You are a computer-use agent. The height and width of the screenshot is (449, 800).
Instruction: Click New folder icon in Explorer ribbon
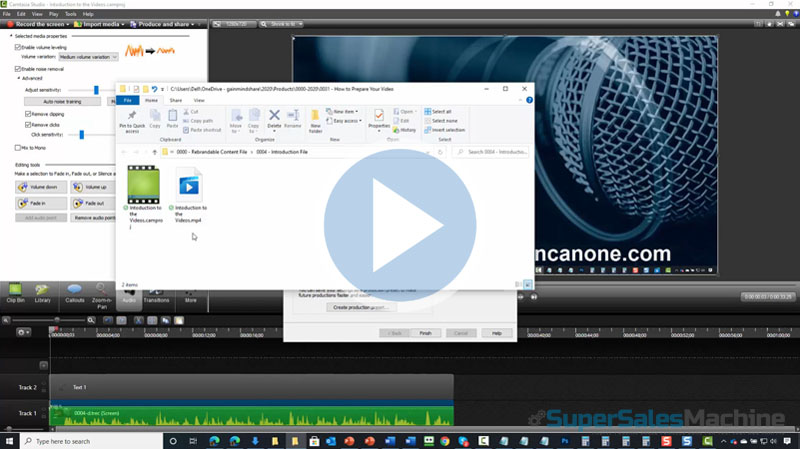click(315, 119)
